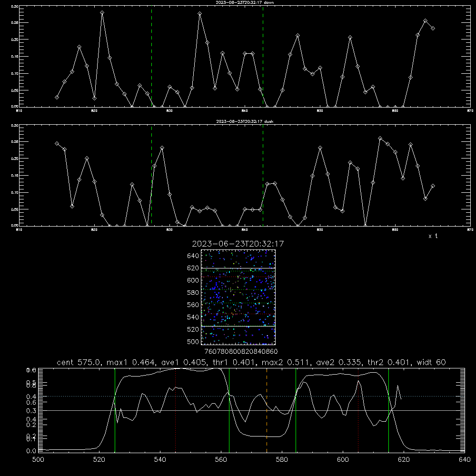Click the '600' x-axis label of the bottom plot
The image size is (476, 476).
coord(343,460)
